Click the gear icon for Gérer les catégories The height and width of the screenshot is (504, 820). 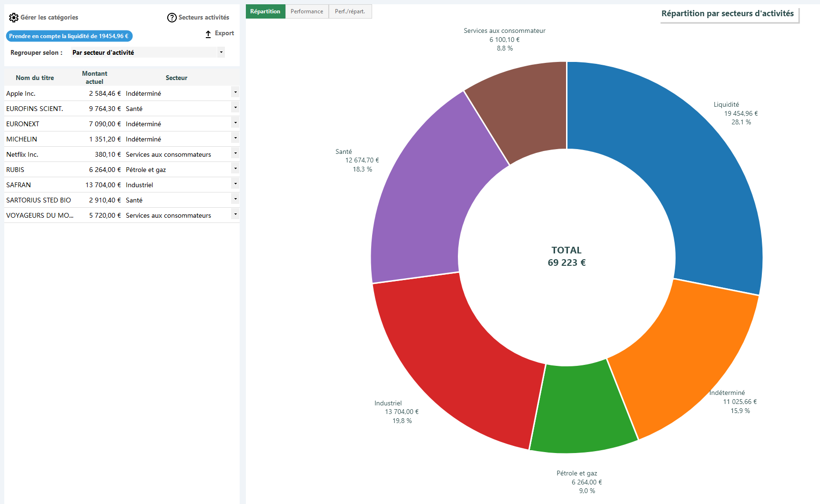(14, 18)
